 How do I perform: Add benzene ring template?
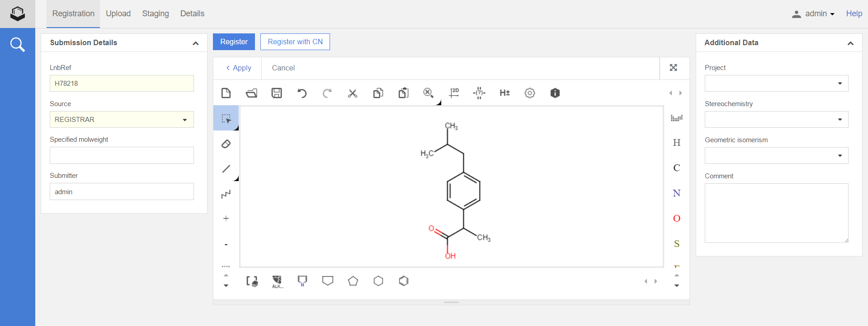pos(404,281)
